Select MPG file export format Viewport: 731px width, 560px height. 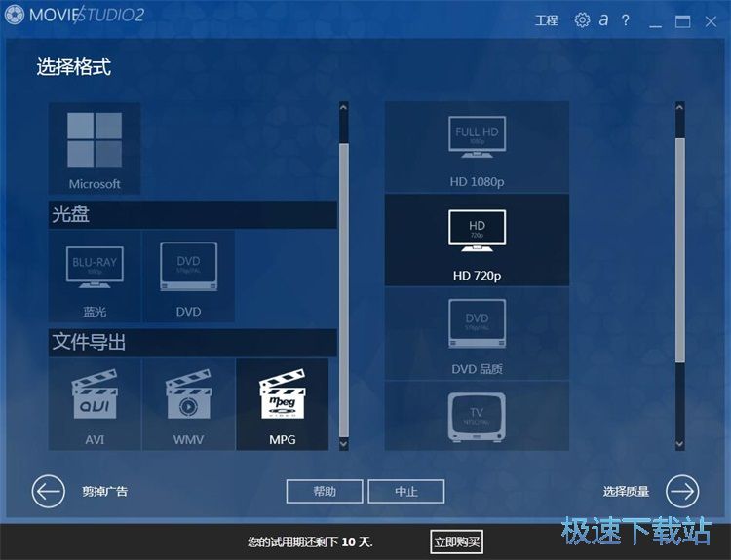click(283, 404)
